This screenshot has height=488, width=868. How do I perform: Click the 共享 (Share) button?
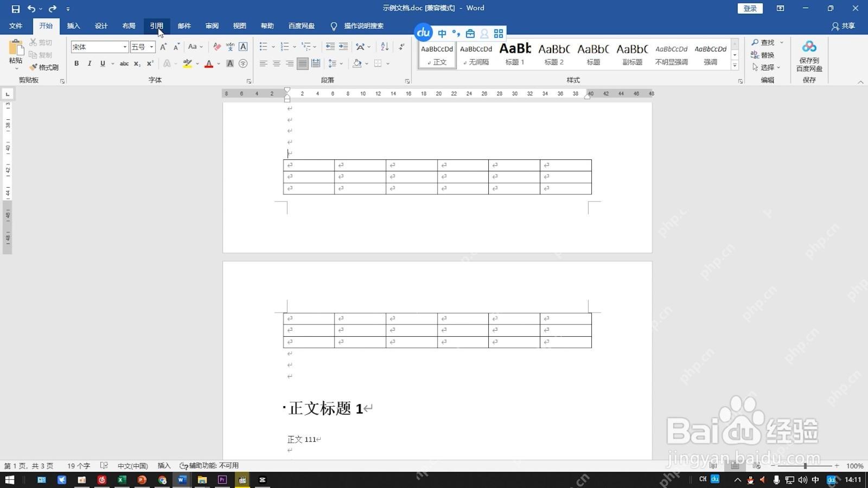[843, 26]
